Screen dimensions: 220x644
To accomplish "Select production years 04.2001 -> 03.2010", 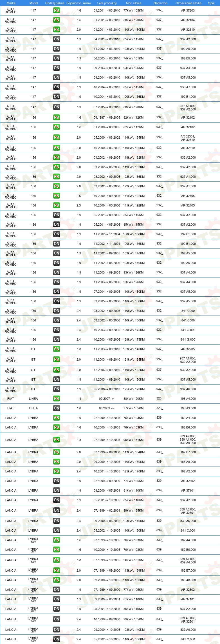I will click(x=107, y=39).
